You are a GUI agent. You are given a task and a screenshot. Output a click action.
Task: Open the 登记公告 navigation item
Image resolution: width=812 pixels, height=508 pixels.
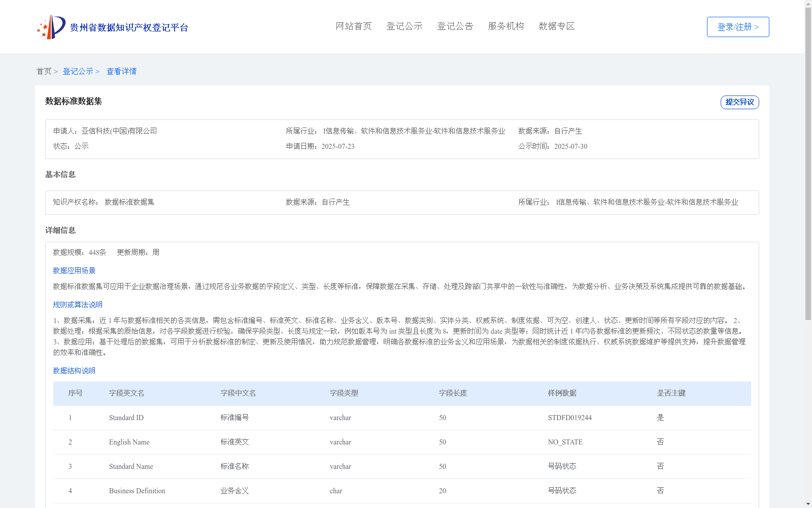point(455,26)
